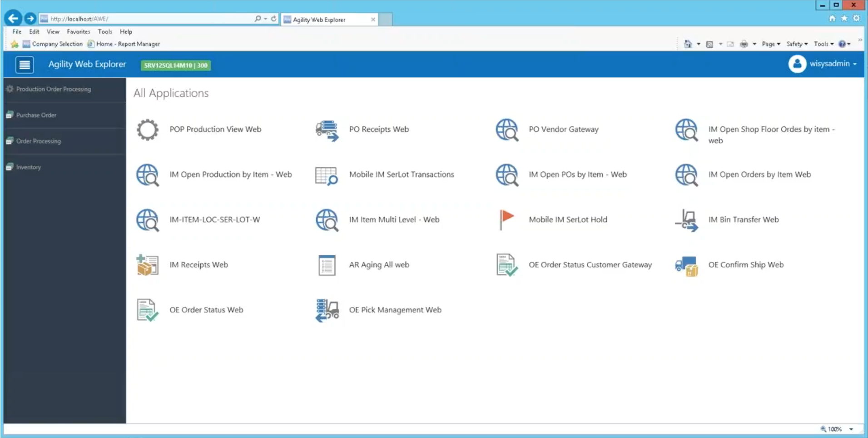Click the IM Item Multi Level globe icon

click(327, 220)
